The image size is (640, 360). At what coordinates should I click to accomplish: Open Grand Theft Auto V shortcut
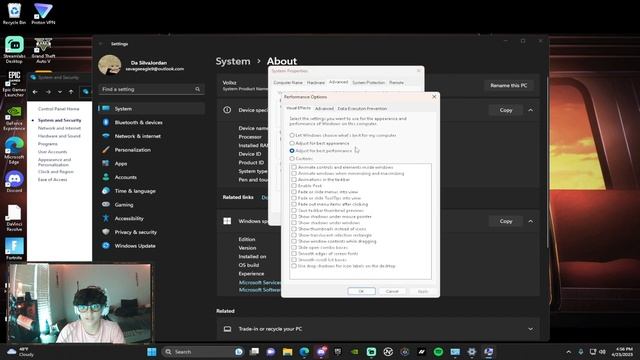click(x=43, y=50)
